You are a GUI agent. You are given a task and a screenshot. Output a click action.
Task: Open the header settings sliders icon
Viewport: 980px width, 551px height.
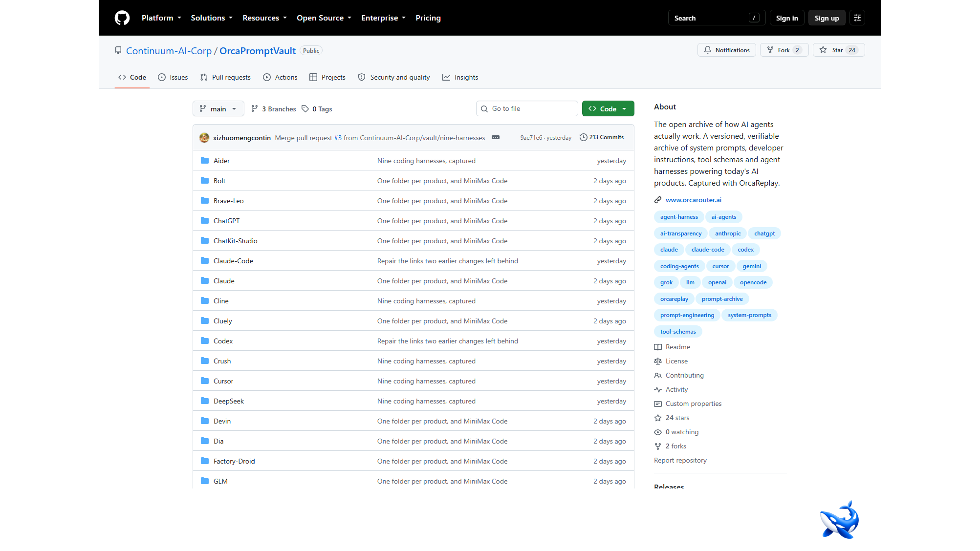857,18
